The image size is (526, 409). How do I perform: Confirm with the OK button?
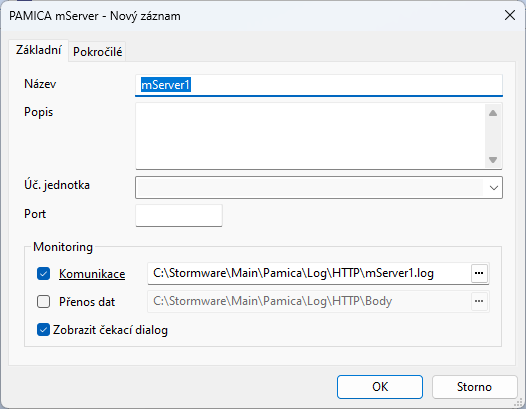point(380,387)
